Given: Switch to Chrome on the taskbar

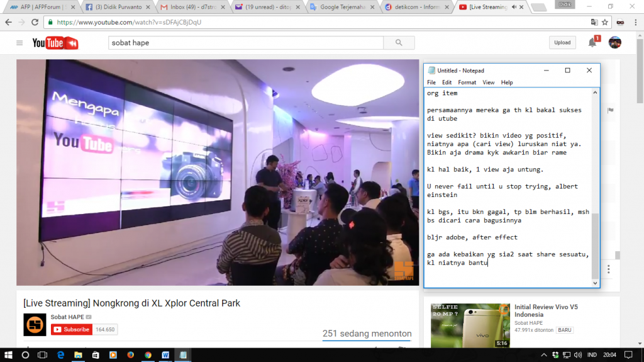Looking at the screenshot, I should click(x=148, y=354).
